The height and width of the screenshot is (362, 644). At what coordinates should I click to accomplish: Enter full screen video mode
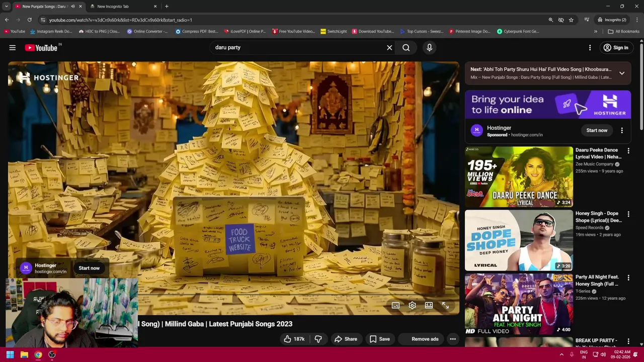coord(445,305)
